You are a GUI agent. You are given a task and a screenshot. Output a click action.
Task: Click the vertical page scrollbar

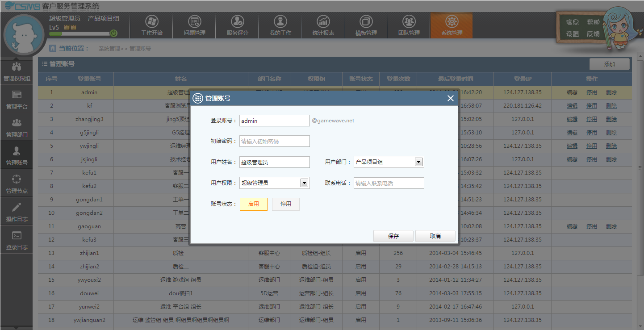click(x=640, y=167)
